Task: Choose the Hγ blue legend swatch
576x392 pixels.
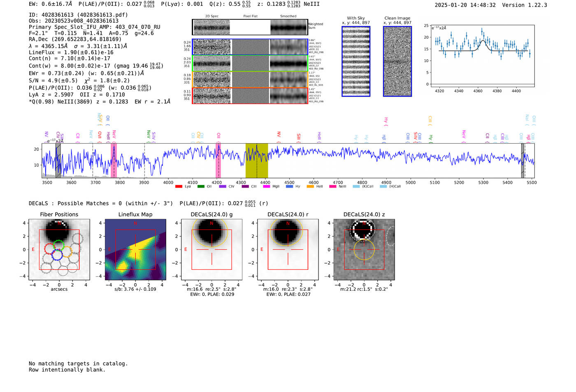Action: [x=290, y=186]
